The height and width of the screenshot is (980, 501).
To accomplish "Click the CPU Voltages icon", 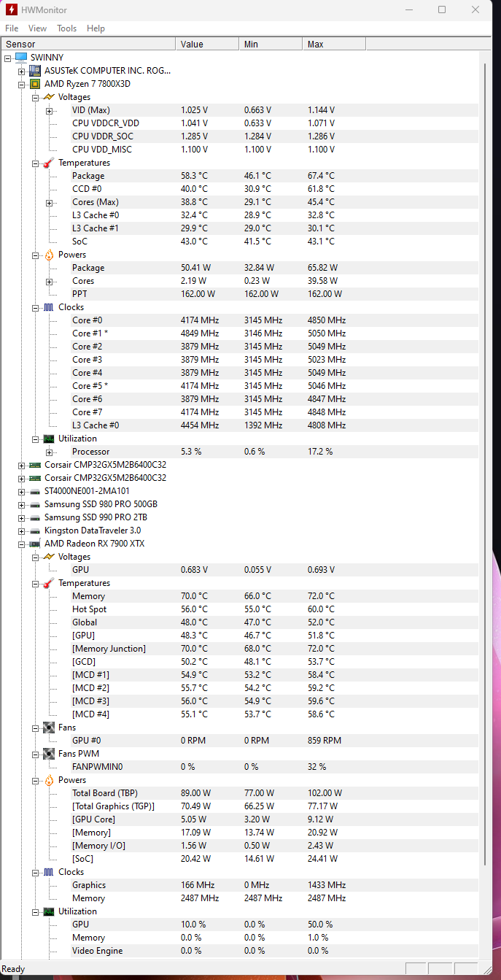I will [49, 97].
